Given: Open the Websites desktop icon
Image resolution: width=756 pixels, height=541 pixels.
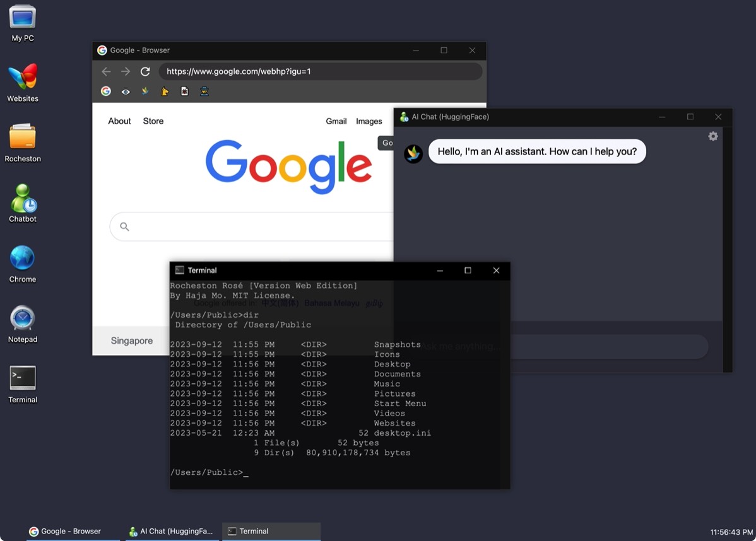Looking at the screenshot, I should (x=23, y=83).
